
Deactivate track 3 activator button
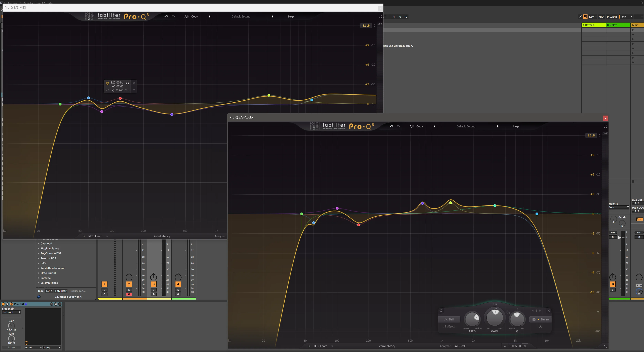pos(153,284)
